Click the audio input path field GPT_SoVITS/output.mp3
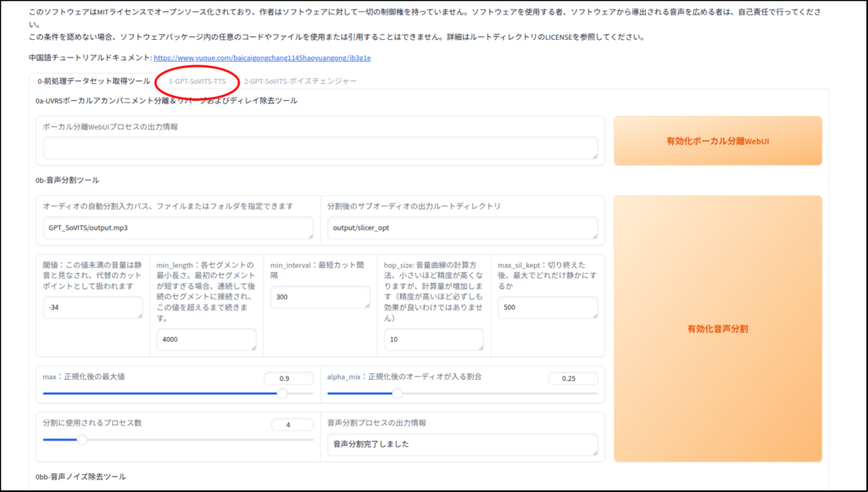The image size is (868, 492). pos(178,228)
